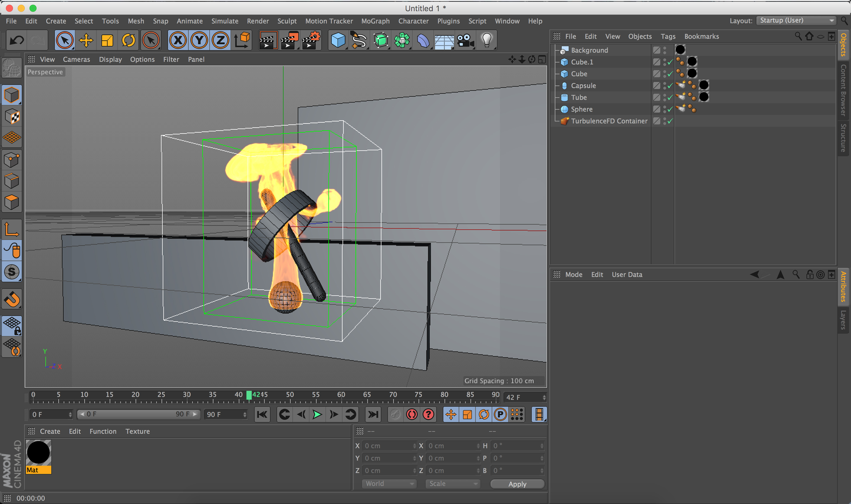Enable Polygons mode icon
Screen dimensions: 851x504
[12, 202]
